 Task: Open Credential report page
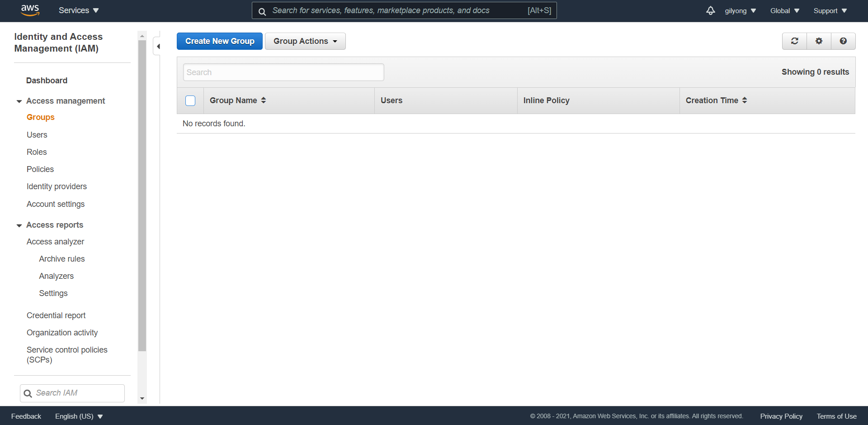(x=56, y=315)
